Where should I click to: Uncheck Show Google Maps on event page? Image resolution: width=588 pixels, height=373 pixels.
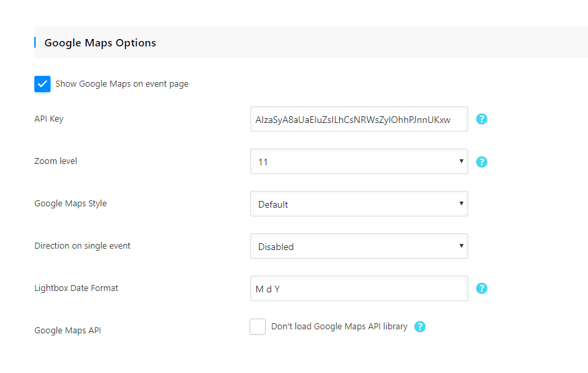point(42,84)
